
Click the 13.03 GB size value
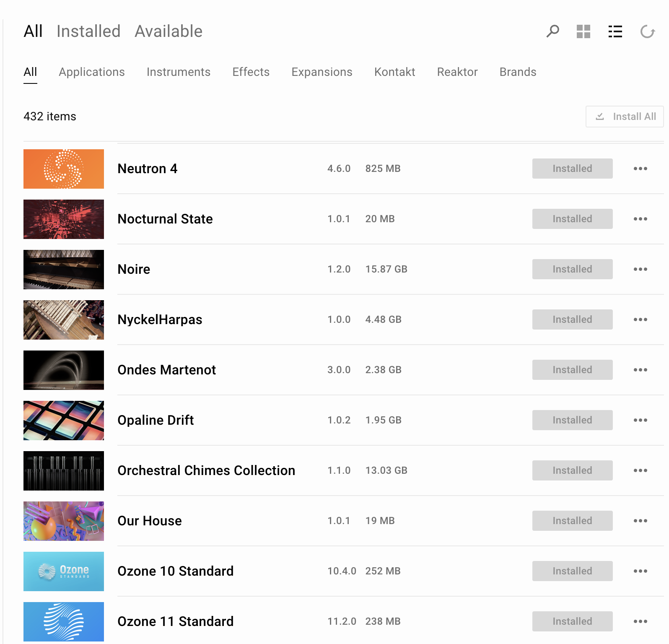(x=386, y=470)
